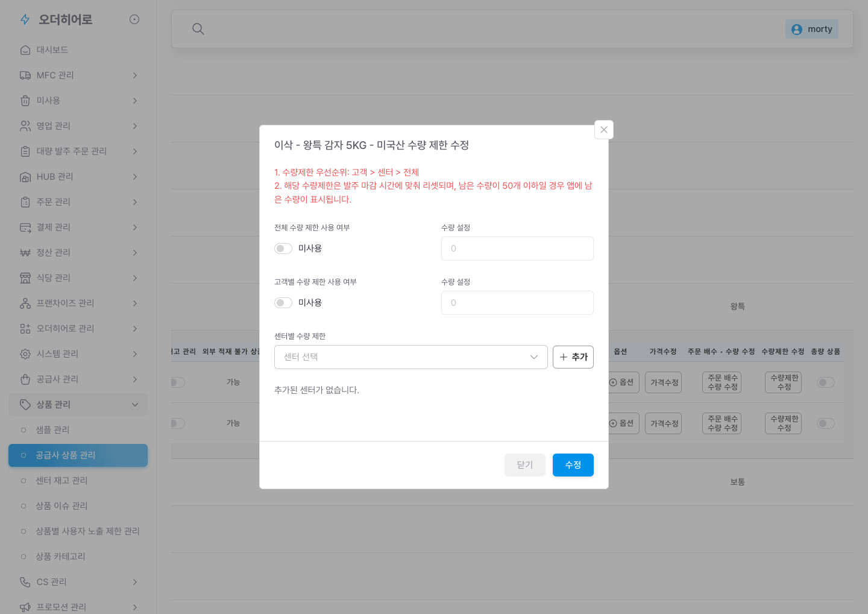Click the top search bar field
This screenshot has height=614, width=868.
(512, 29)
